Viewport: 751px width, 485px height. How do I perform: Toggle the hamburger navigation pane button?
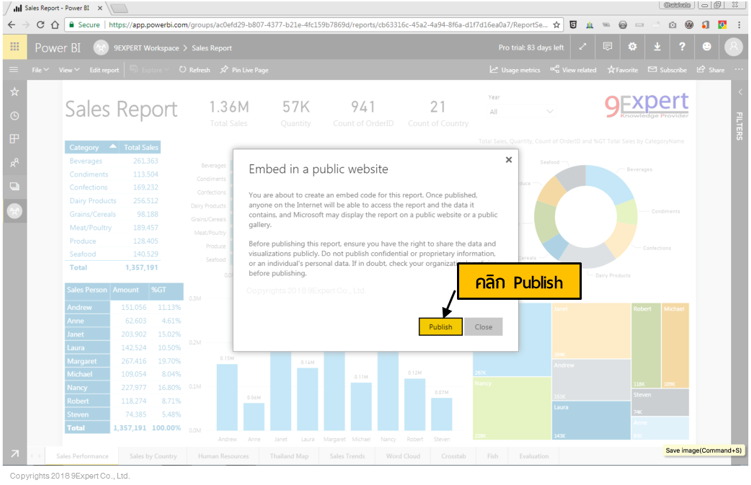[14, 70]
